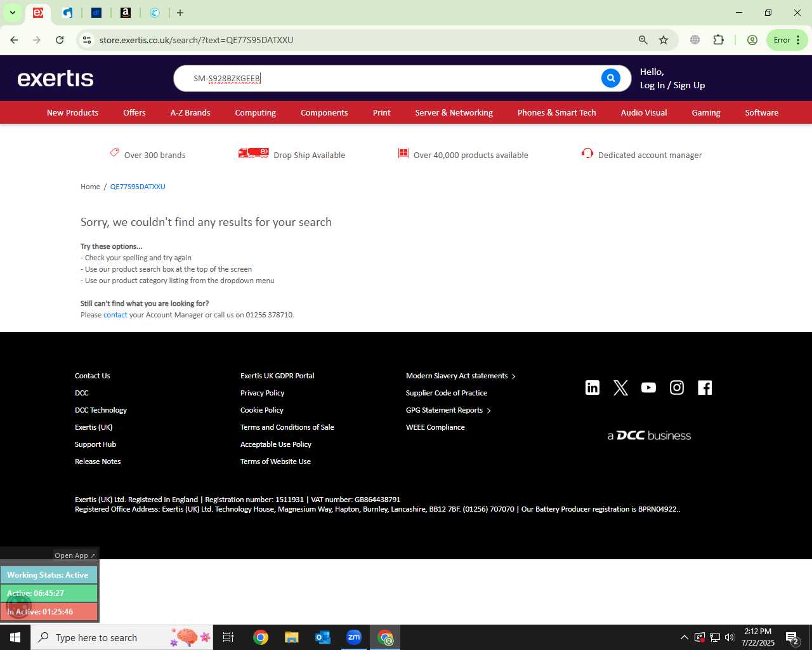Open Chrome menu via Error button
The width and height of the screenshot is (812, 650).
pos(787,40)
